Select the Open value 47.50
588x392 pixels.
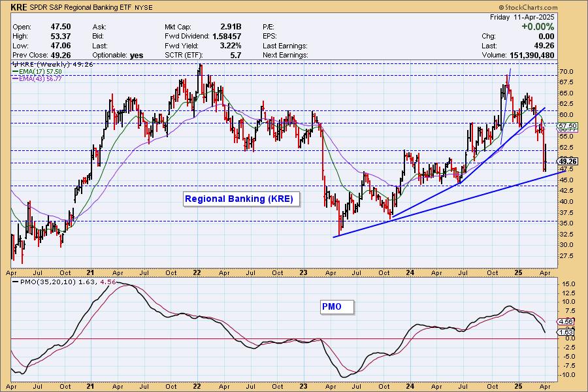point(61,27)
